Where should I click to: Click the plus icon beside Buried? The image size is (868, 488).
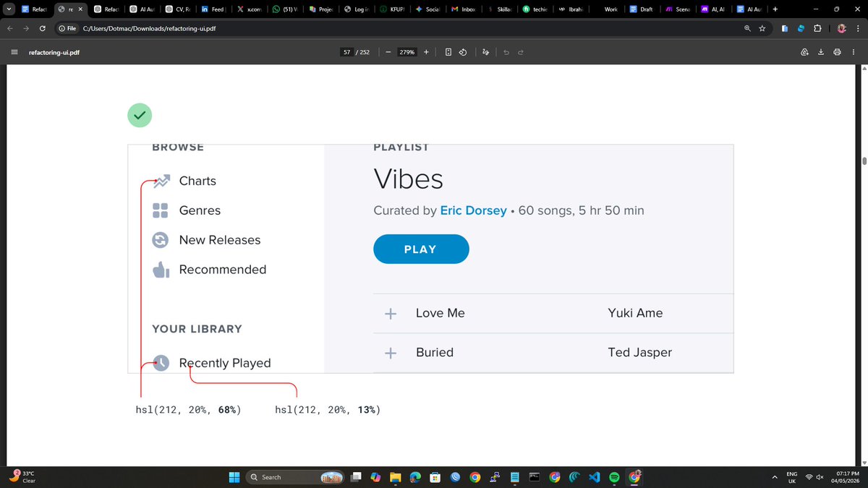(391, 353)
